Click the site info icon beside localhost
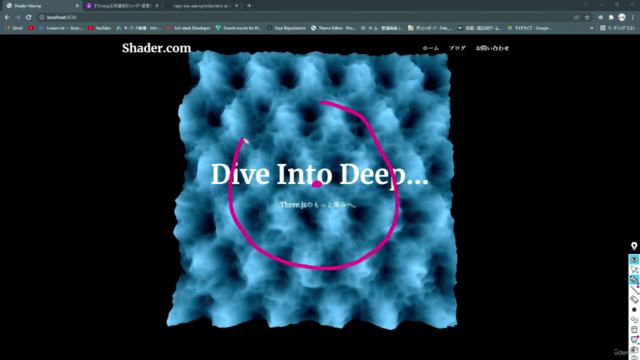Viewport: 640px width, 360px height. coord(42,18)
